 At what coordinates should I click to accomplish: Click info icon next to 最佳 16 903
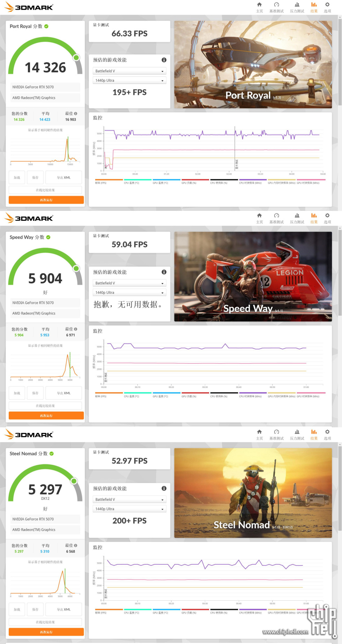pos(76,114)
